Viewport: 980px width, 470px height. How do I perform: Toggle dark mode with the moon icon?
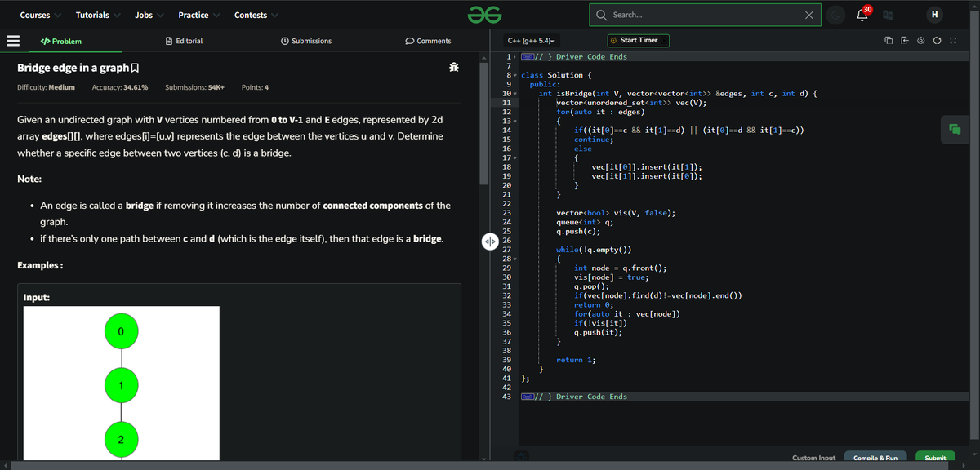click(835, 15)
